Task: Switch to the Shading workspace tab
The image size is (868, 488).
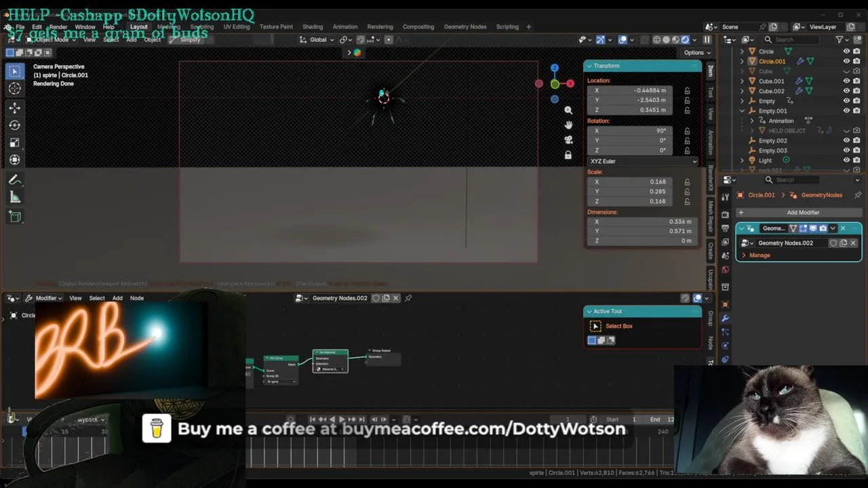Action: click(x=313, y=27)
